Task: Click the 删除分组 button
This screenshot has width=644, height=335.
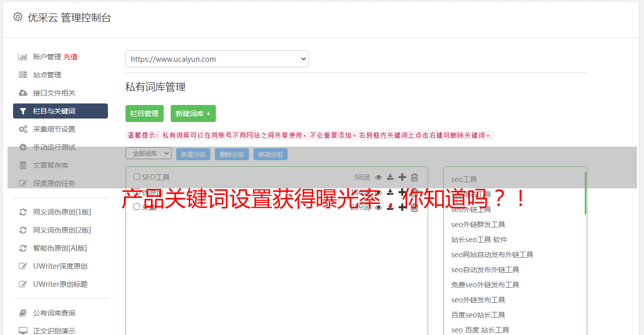Action: tap(232, 154)
